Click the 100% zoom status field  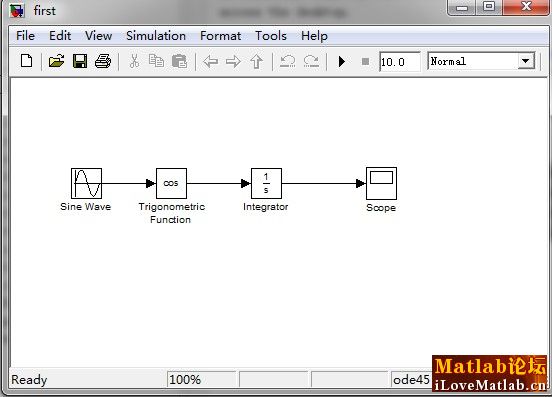(201, 379)
